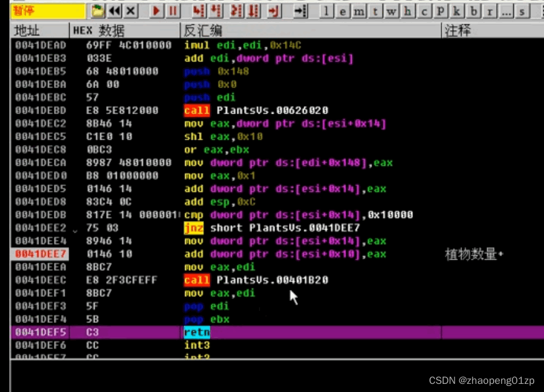The height and width of the screenshot is (392, 544).
Task: Select 'add dword ptr ds:[esi+0x10],eax' instruction
Action: point(285,254)
